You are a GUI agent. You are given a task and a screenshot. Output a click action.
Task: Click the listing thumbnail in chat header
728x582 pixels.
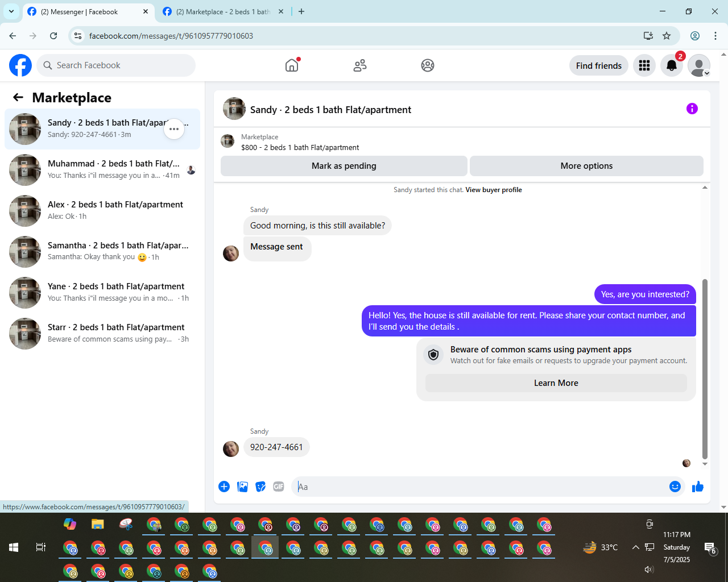[x=234, y=109]
